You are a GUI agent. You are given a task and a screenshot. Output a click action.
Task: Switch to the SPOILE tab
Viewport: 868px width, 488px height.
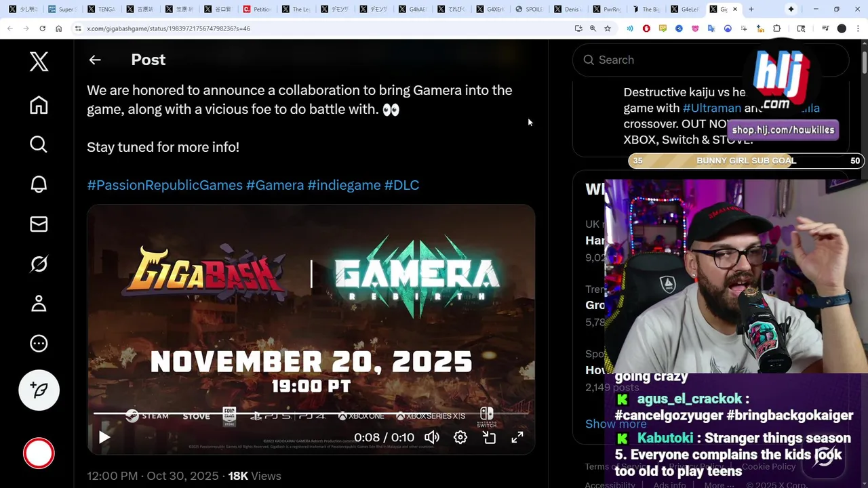click(530, 9)
